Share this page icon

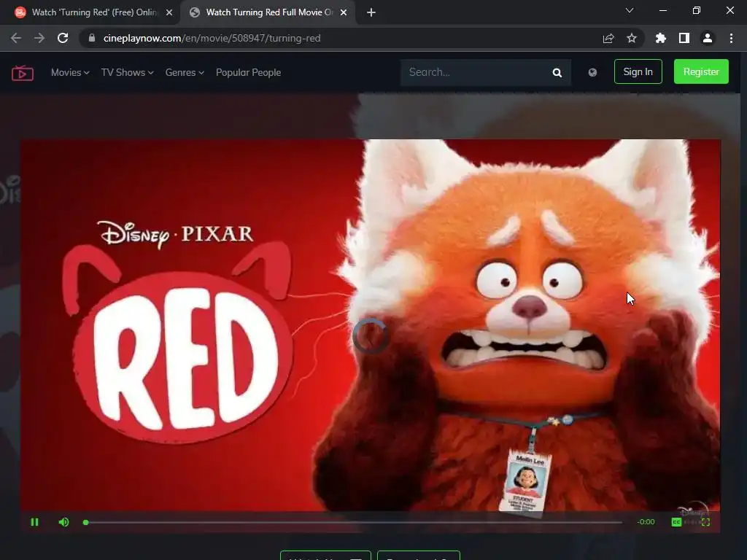[608, 38]
